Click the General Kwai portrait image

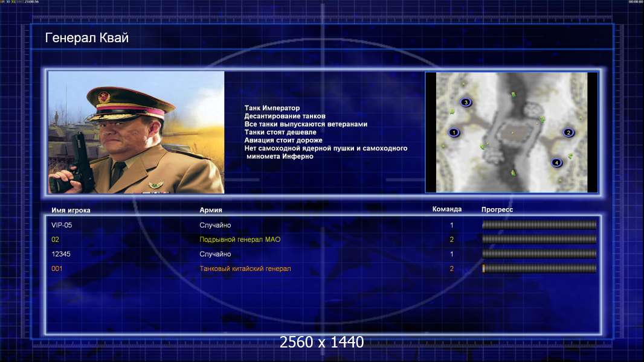tap(137, 132)
